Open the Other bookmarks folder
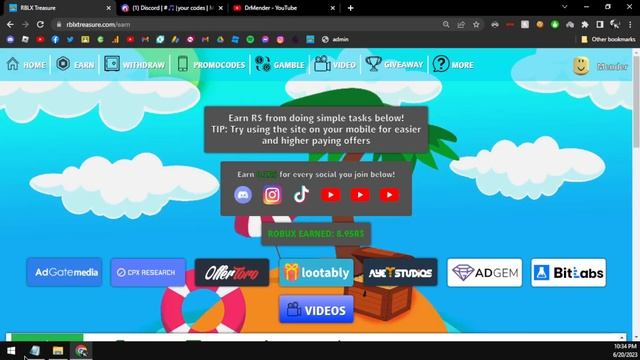The width and height of the screenshot is (640, 360). click(608, 39)
